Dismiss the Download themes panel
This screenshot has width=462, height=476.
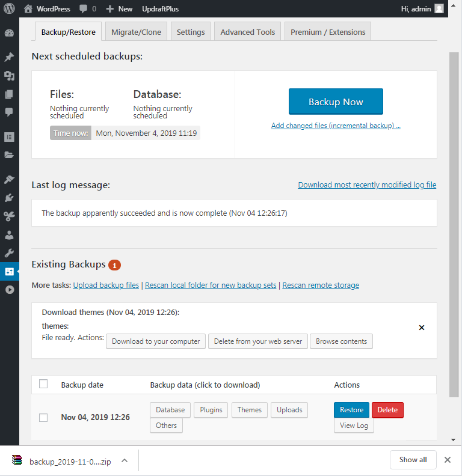point(422,328)
